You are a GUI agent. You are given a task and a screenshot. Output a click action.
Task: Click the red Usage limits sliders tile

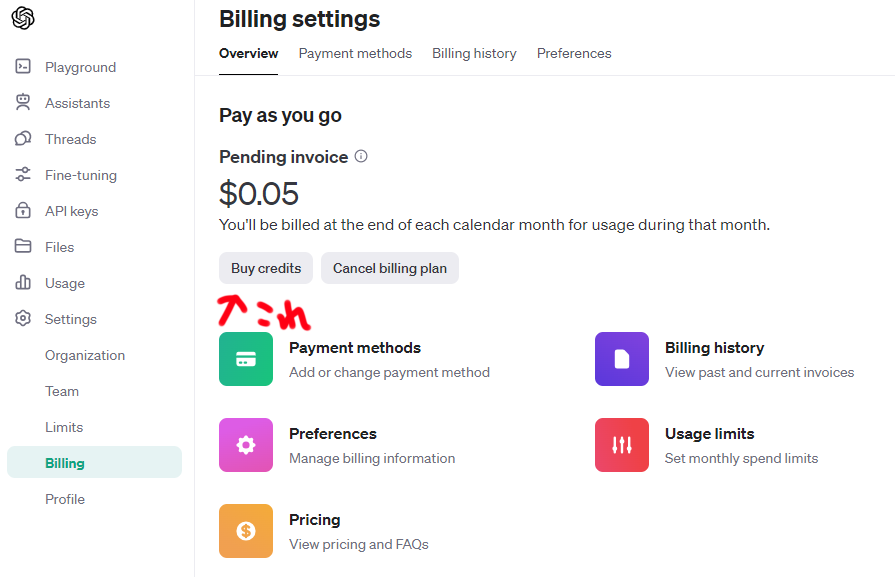coord(622,445)
